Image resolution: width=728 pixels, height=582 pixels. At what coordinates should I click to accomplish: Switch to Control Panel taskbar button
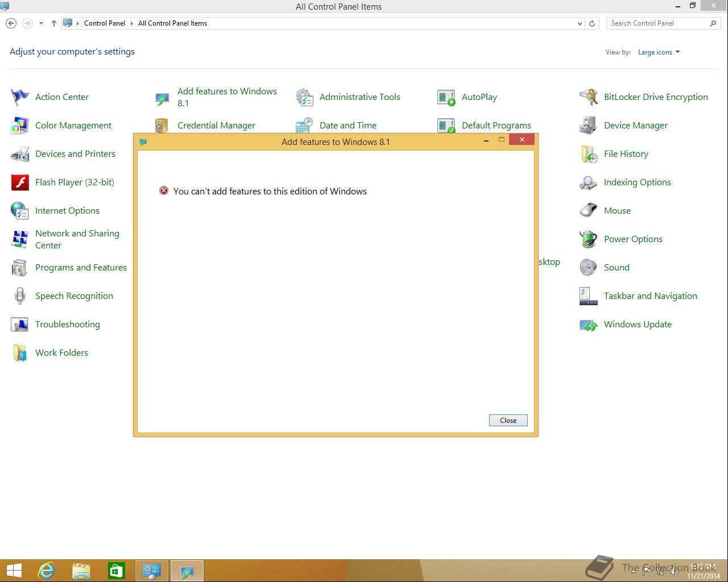pyautogui.click(x=152, y=571)
